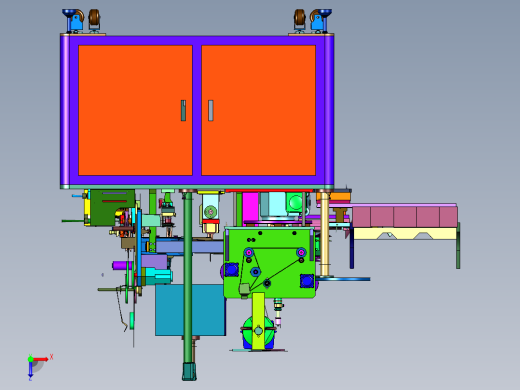This screenshot has height=390, width=520.
Task: Pick the blue square mount at green plate's left edge
Action: (x=231, y=270)
